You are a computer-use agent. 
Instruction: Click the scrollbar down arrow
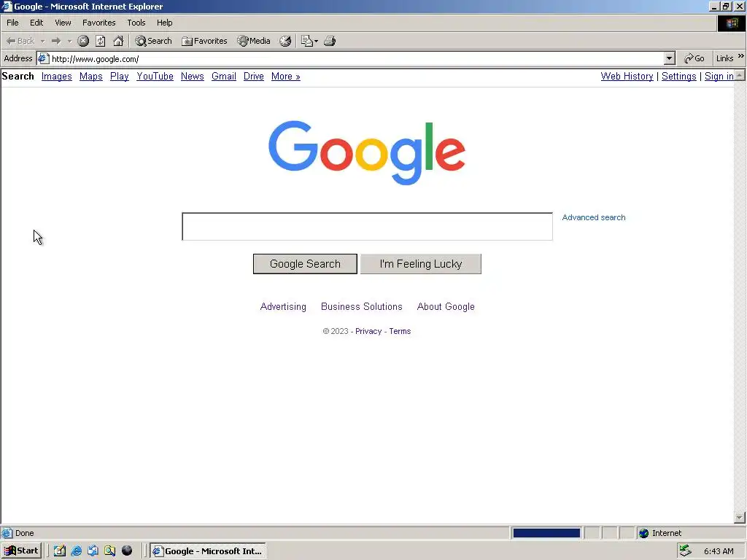click(x=740, y=517)
